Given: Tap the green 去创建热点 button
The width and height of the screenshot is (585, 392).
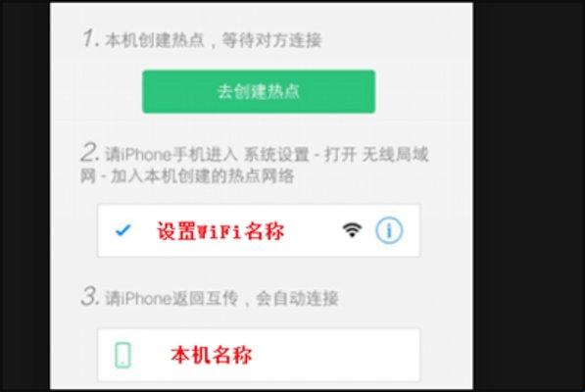Looking at the screenshot, I should coord(259,91).
